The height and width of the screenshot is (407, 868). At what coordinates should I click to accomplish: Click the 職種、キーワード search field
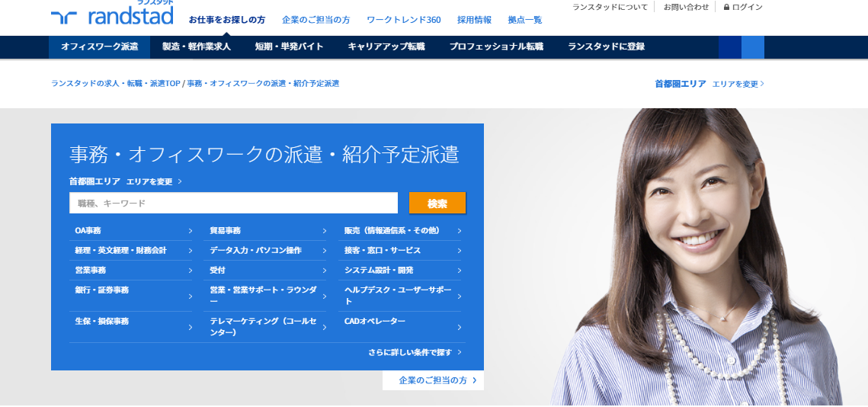click(234, 203)
